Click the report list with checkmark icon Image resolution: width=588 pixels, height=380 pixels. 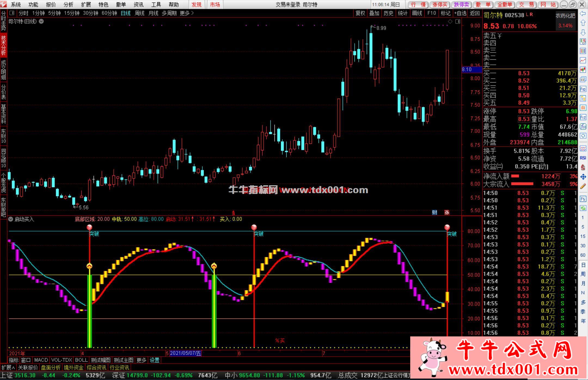[x=583, y=42]
